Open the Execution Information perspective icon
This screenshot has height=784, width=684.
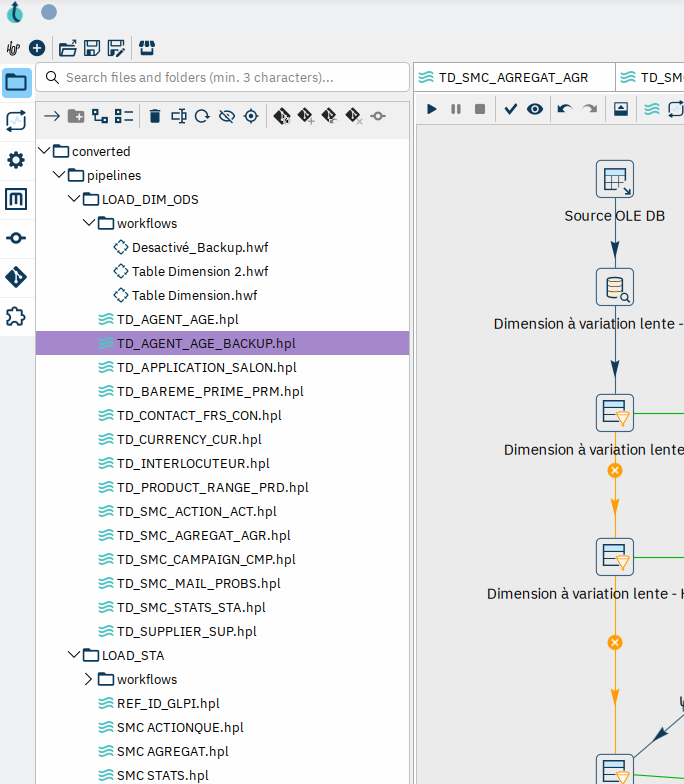coord(16,120)
